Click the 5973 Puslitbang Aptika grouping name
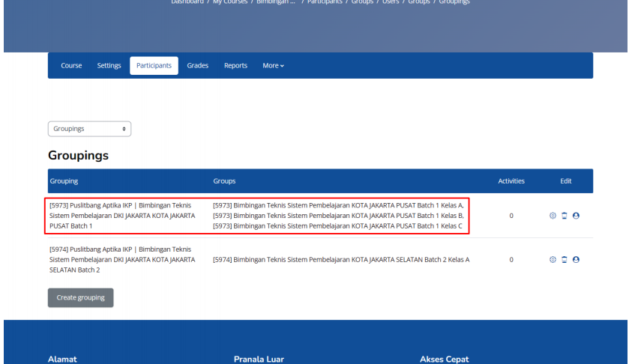Image resolution: width=638 pixels, height=364 pixels. 121,216
